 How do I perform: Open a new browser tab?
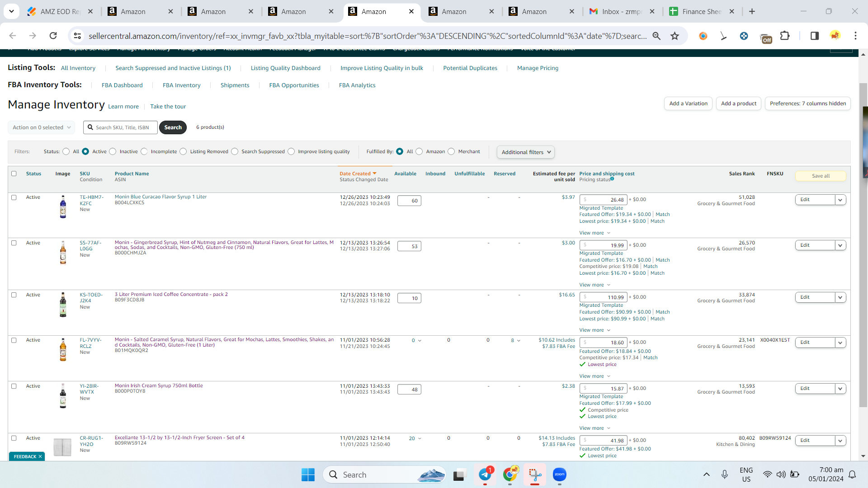[x=752, y=11]
